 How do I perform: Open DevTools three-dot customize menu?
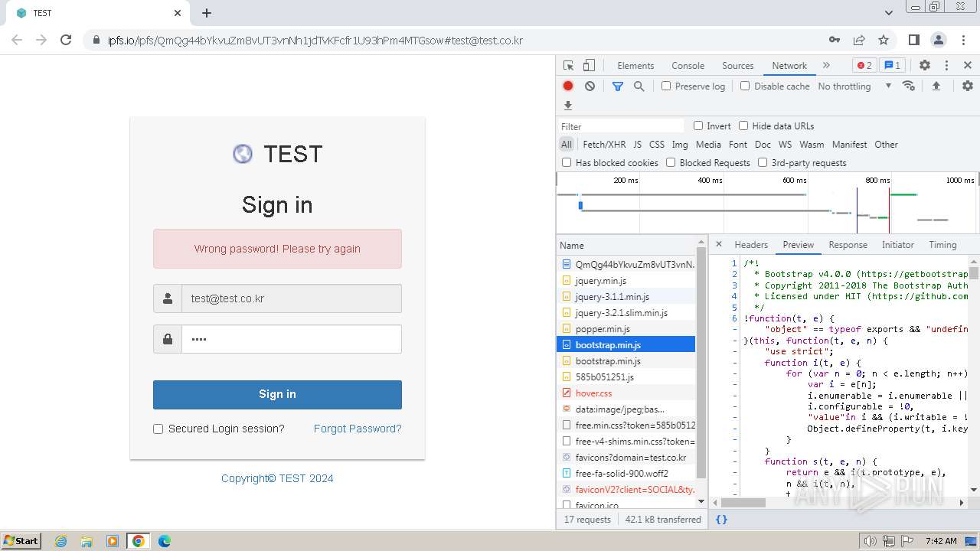click(x=946, y=66)
